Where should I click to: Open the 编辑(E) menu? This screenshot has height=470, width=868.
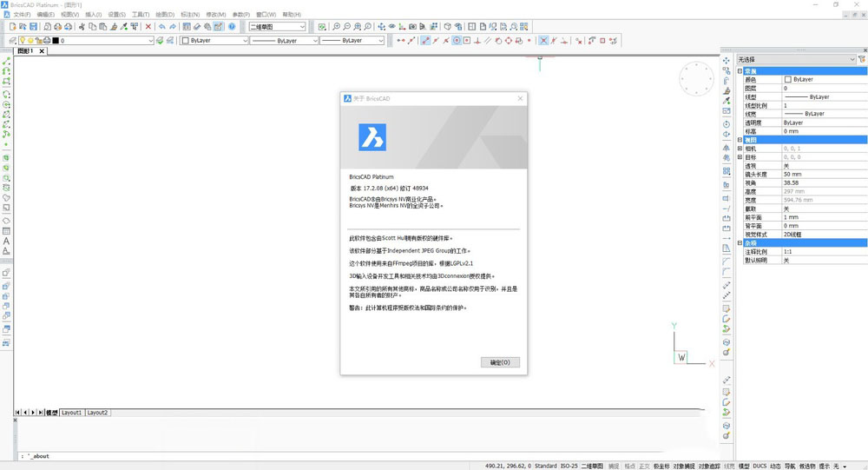[x=45, y=15]
